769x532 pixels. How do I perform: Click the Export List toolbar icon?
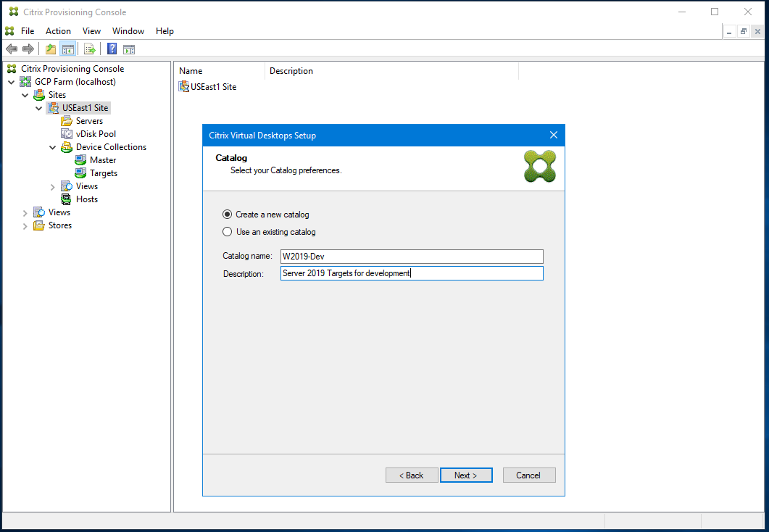[x=89, y=49]
